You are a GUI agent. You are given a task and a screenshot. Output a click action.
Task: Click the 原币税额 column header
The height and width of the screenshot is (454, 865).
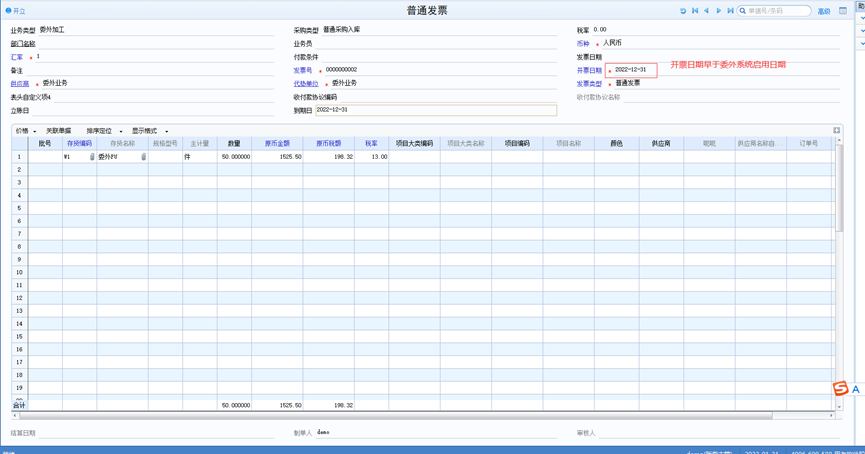click(328, 143)
